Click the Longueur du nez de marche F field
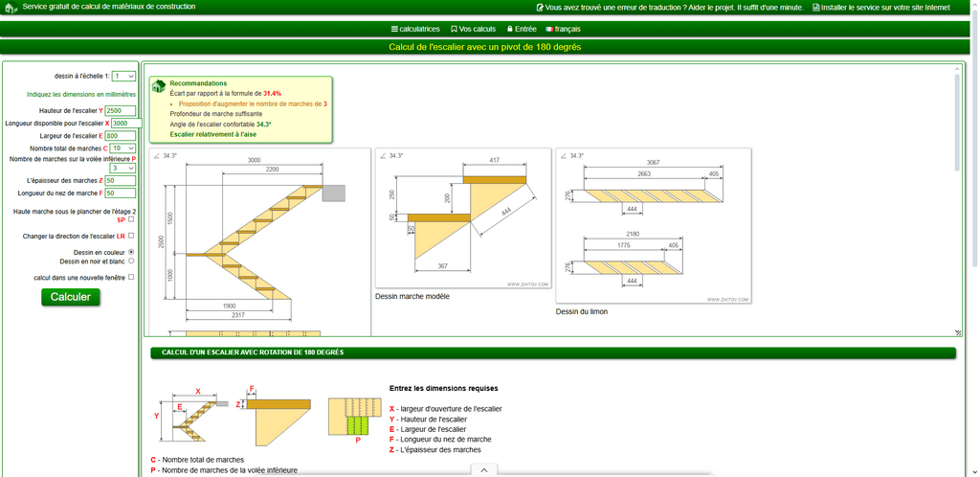Screen dimensions: 980x477 click(x=120, y=193)
